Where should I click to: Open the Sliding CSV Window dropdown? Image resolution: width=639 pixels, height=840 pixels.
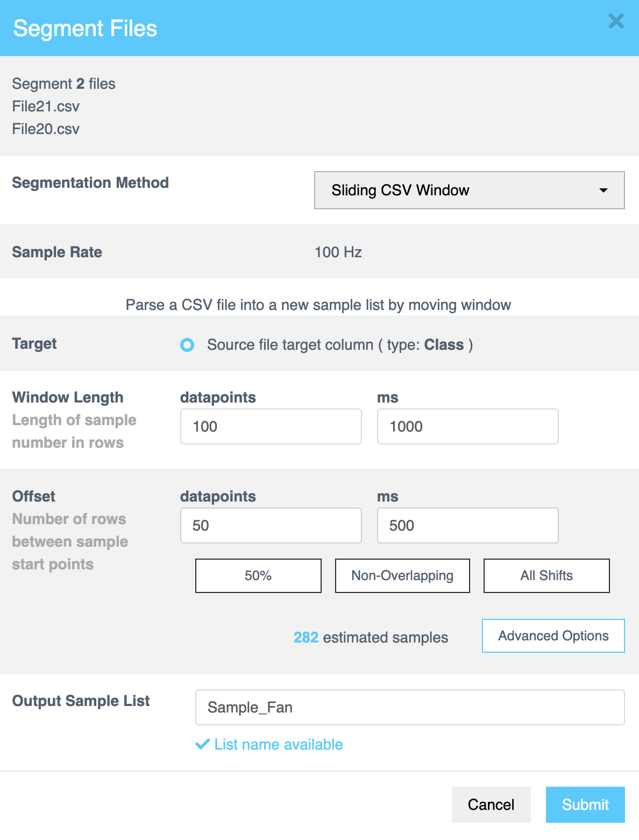(x=468, y=190)
